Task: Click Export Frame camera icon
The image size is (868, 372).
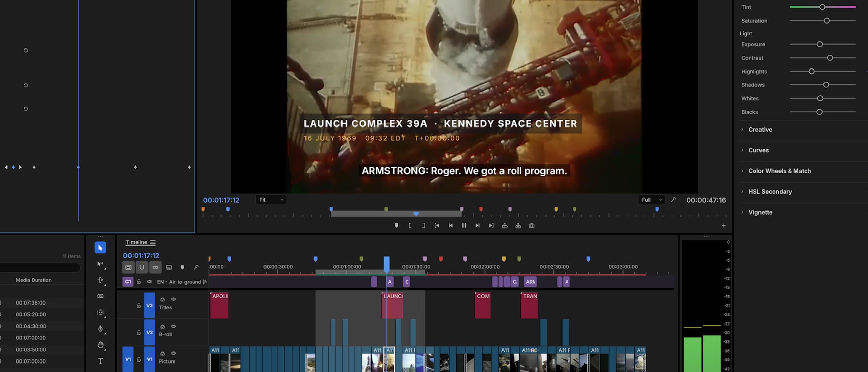Action: (x=532, y=226)
